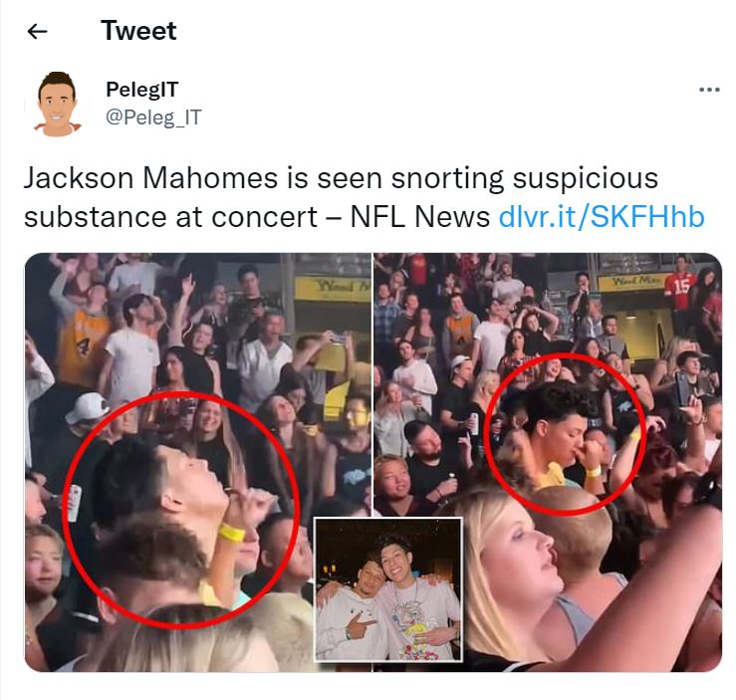Screen dimensions: 736x700
Task: Open the left concert crowd photo
Action: pos(197,462)
